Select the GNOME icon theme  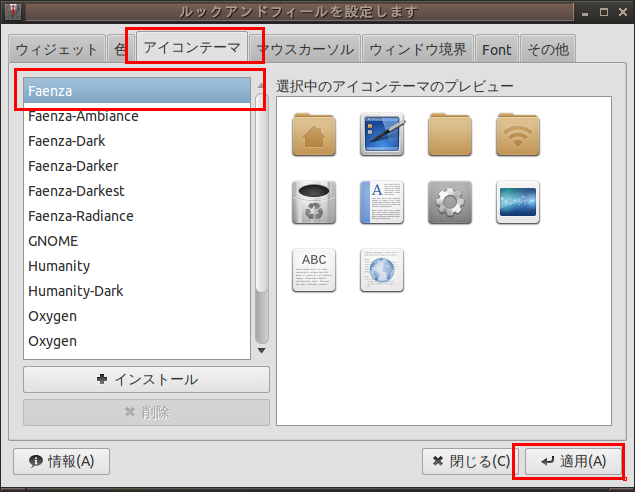pos(137,241)
